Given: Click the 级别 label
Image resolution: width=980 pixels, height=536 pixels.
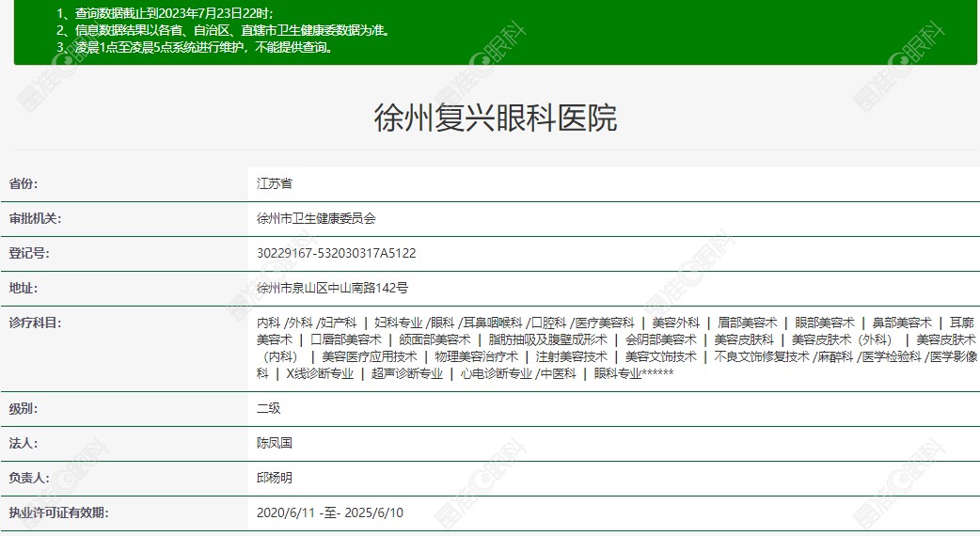Looking at the screenshot, I should 24,408.
